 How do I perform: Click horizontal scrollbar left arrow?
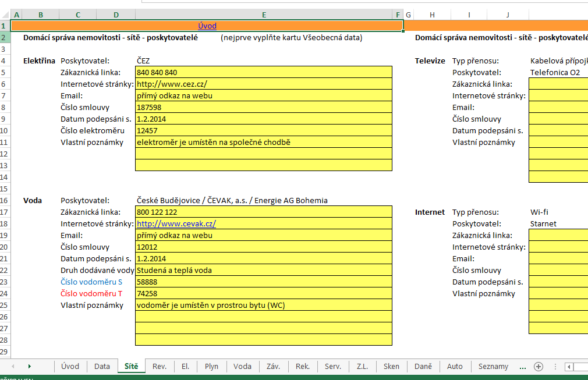[x=569, y=367]
